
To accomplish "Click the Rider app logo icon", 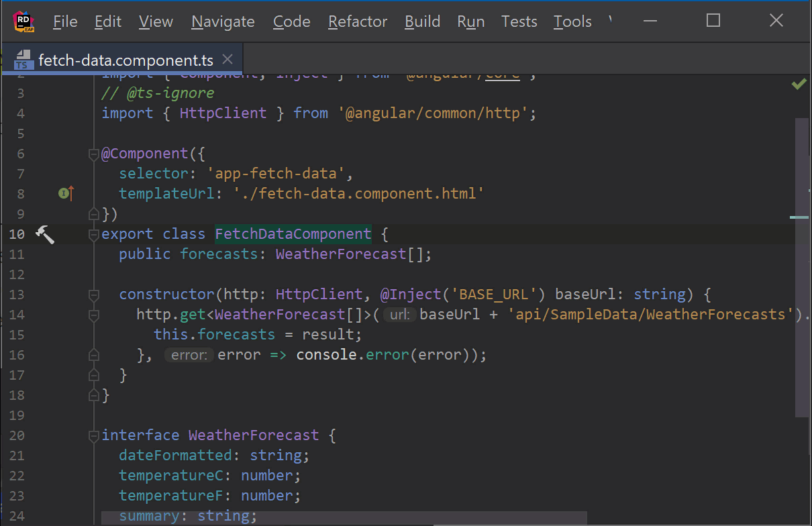I will 24,21.
